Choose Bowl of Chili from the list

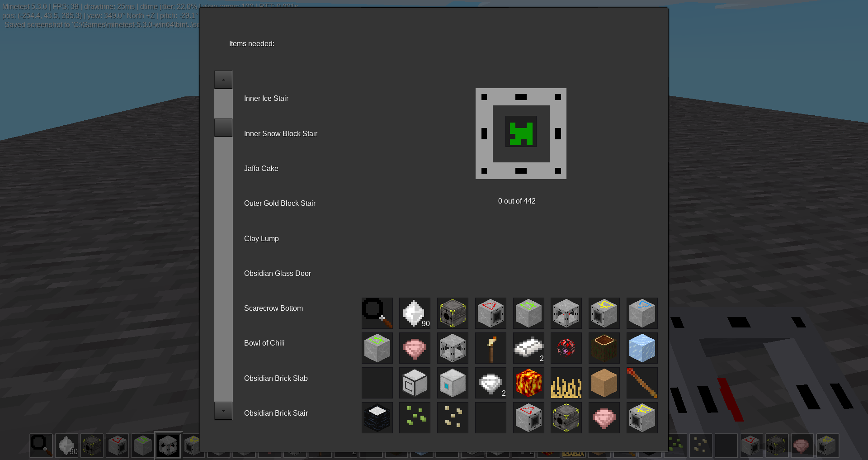[x=264, y=343]
